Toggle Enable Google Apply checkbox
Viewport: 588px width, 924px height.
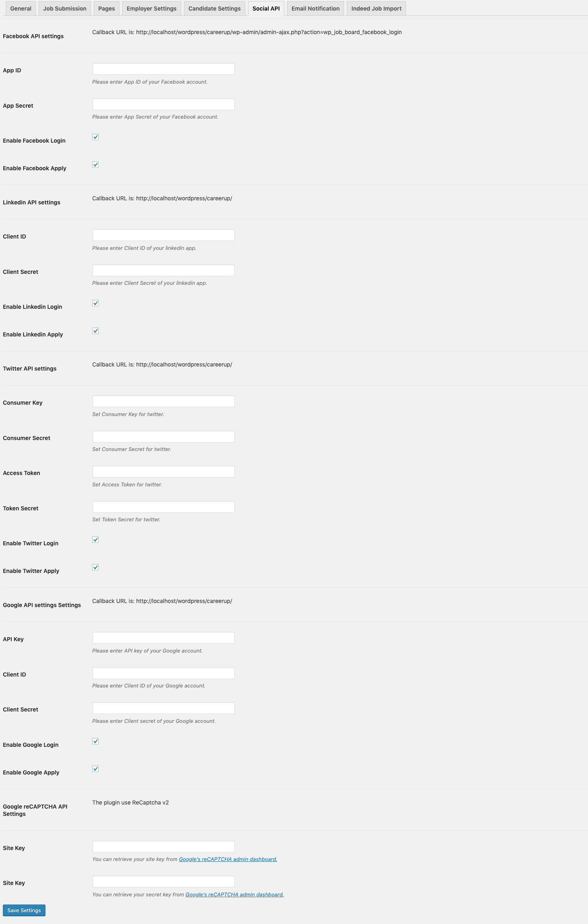(x=95, y=769)
